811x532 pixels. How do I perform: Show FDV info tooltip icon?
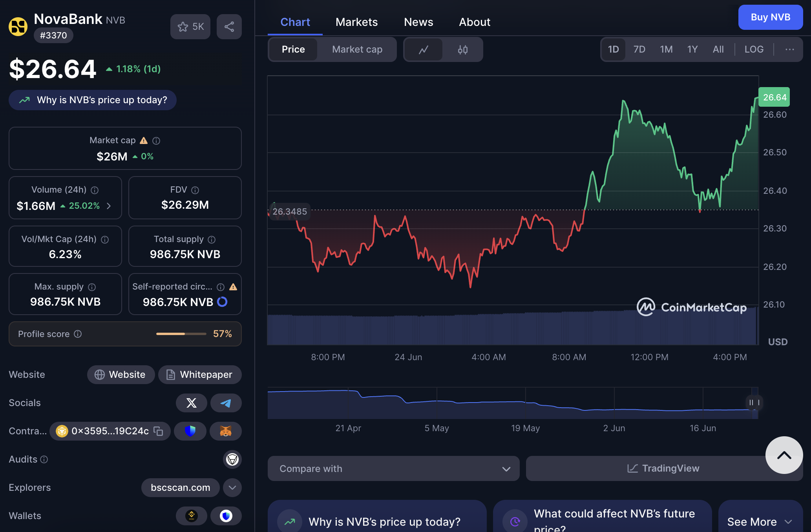click(195, 190)
